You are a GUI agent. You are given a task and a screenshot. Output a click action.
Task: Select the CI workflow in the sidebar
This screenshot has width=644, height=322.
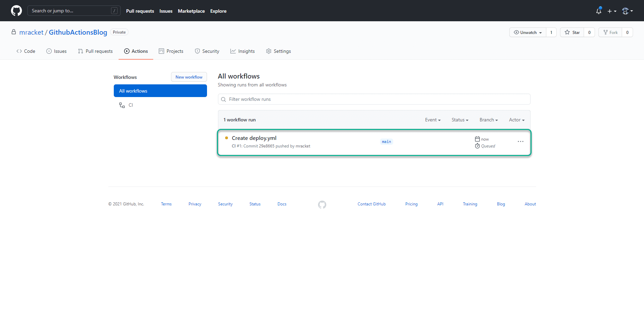pos(160,105)
